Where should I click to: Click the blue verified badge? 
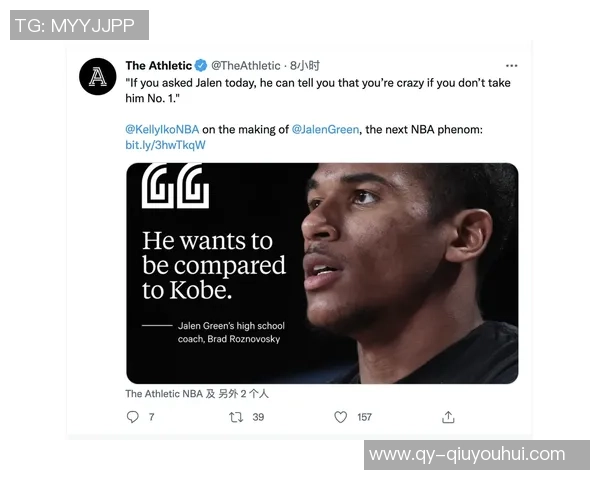pyautogui.click(x=201, y=65)
